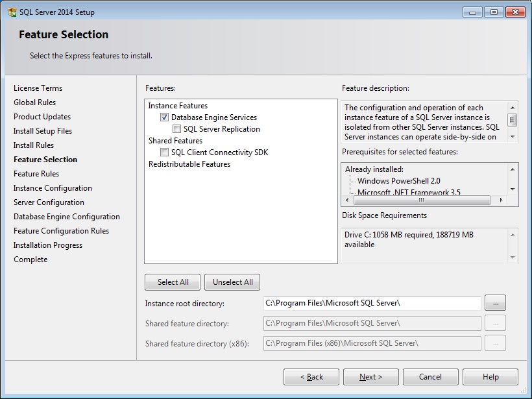532x399 pixels.
Task: Click Help for assistance
Action: 490,376
